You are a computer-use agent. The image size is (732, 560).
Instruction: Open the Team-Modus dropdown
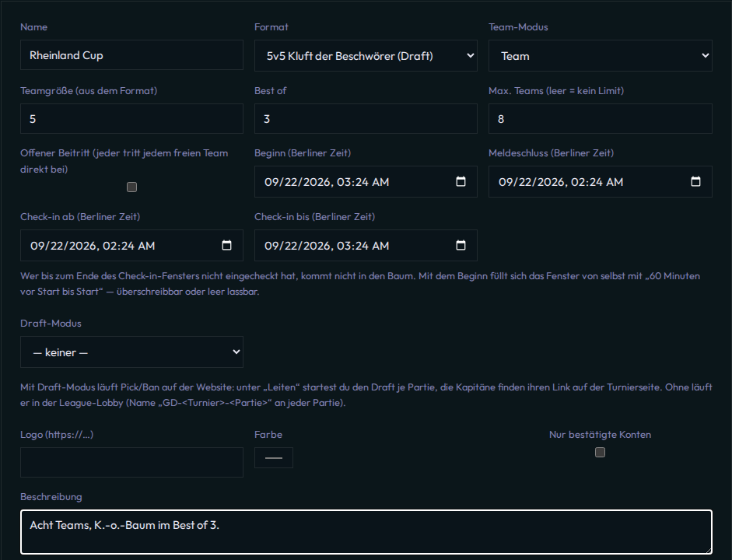click(x=600, y=55)
